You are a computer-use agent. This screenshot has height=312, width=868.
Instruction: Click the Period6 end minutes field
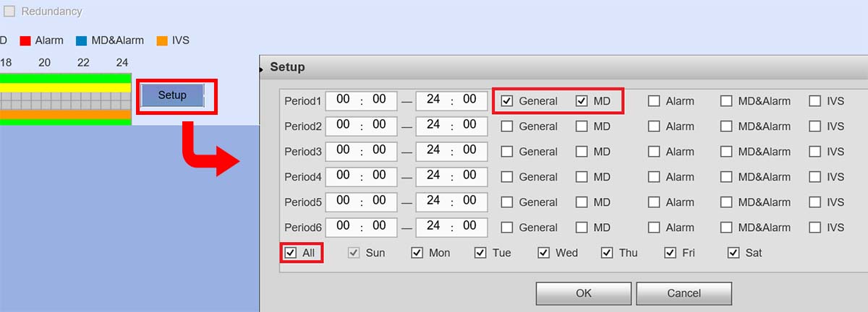coord(469,226)
